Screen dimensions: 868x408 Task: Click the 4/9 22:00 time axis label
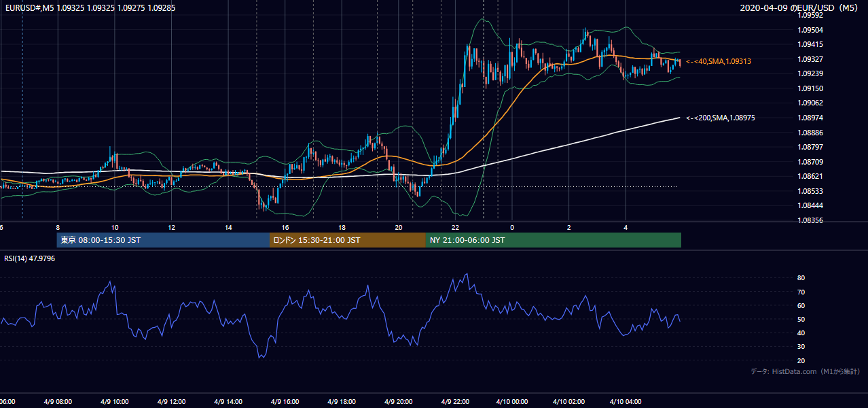coord(455,401)
